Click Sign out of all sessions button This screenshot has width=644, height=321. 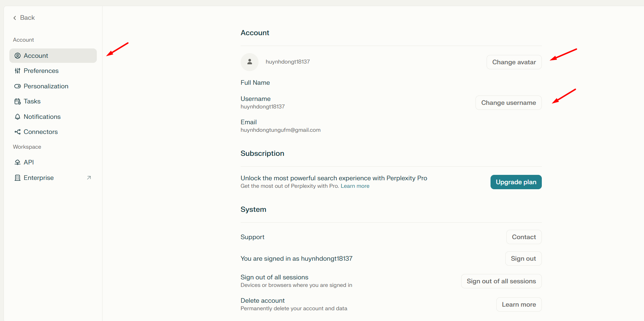tap(501, 281)
